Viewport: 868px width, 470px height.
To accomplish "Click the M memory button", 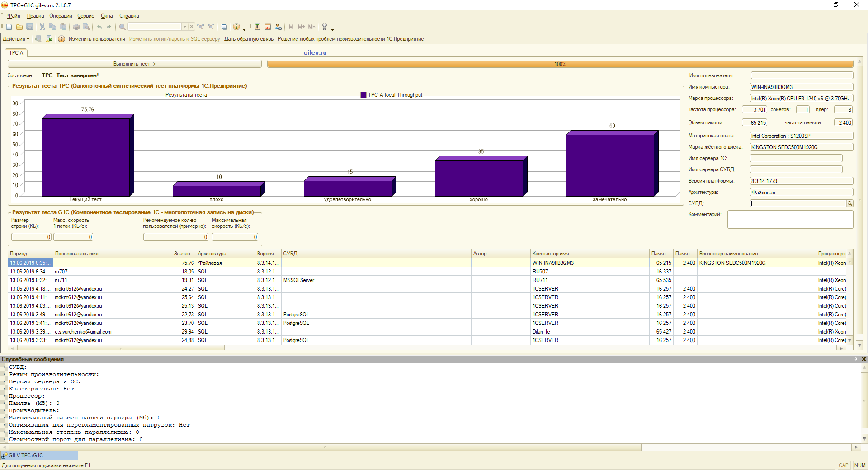I will click(291, 27).
